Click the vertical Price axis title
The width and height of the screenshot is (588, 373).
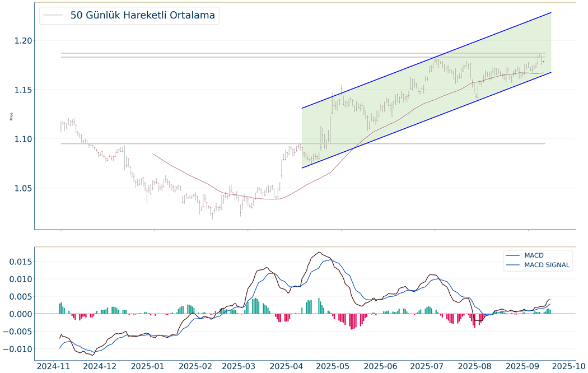(x=11, y=117)
